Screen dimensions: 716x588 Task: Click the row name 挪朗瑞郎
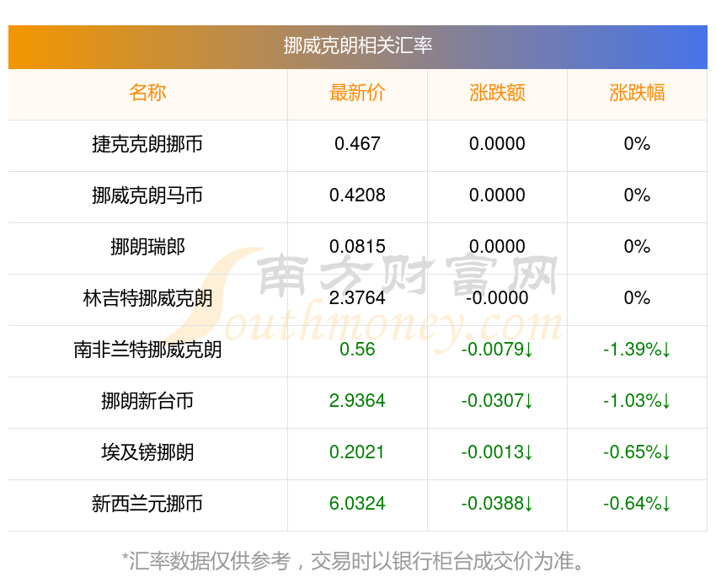(147, 247)
